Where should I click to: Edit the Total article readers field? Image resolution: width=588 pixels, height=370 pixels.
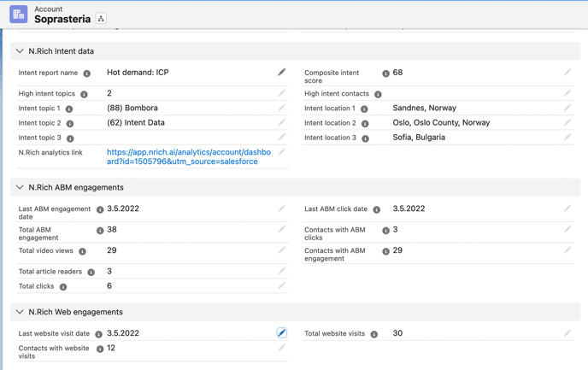(282, 271)
